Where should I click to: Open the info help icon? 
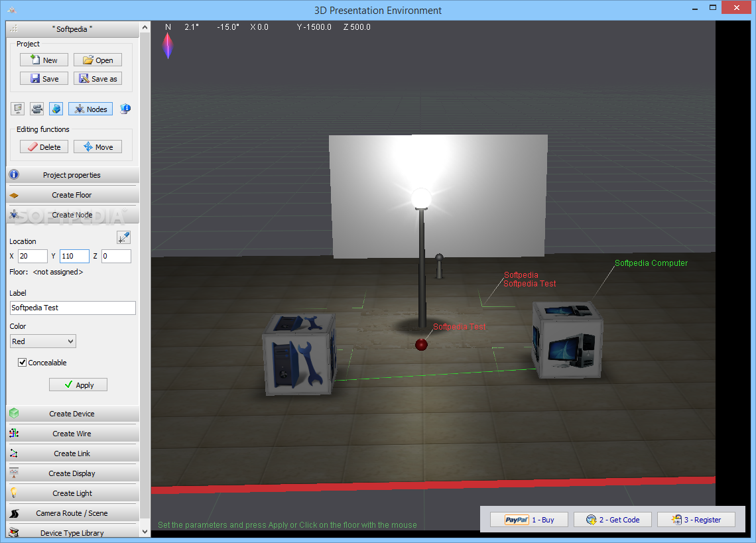[x=125, y=109]
